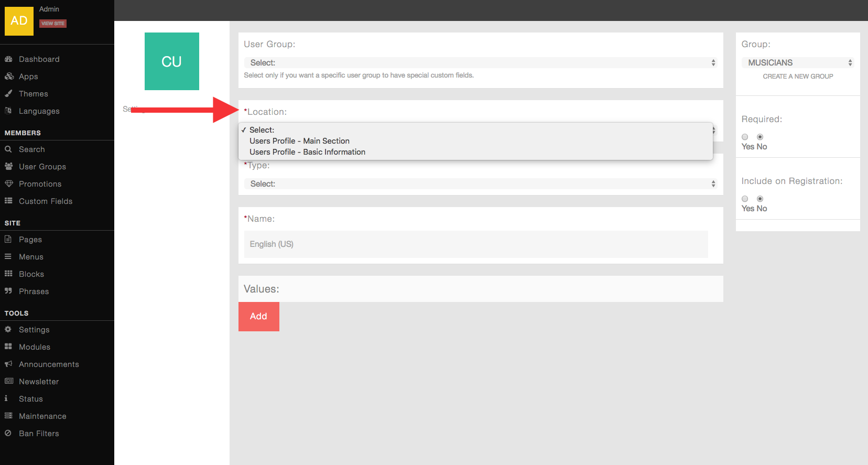Screen dimensions: 868x465
Task: Click the Name English (US) input field
Action: click(x=476, y=244)
